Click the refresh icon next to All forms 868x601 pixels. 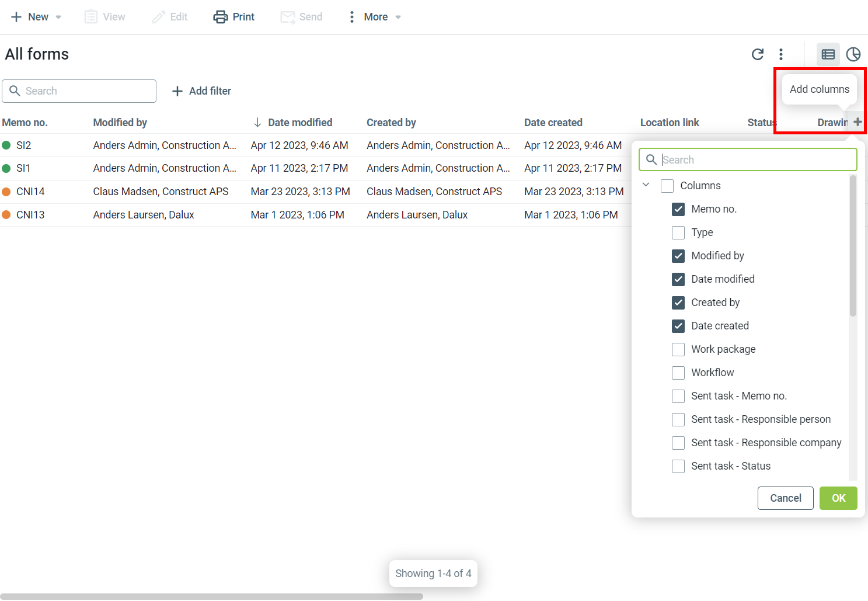[x=757, y=54]
